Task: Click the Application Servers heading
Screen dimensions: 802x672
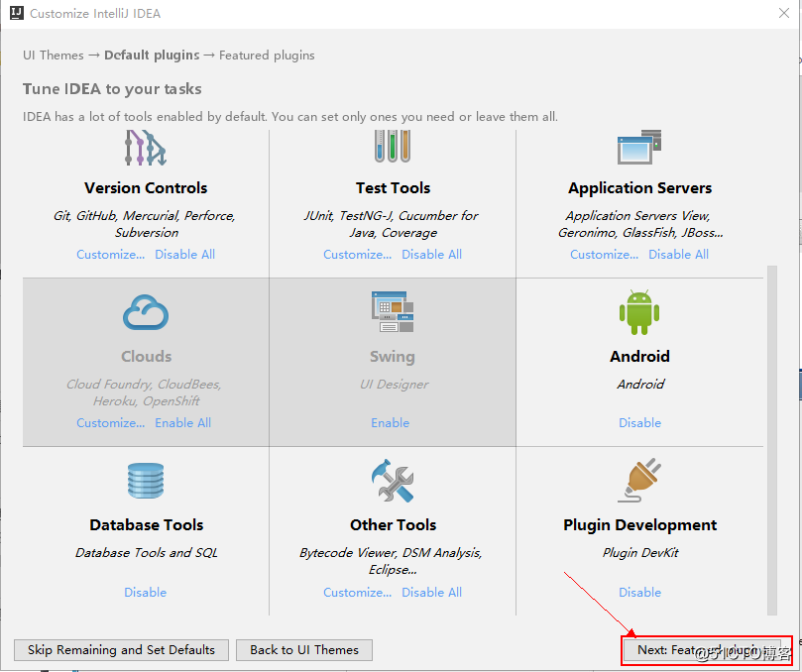Action: [x=639, y=188]
